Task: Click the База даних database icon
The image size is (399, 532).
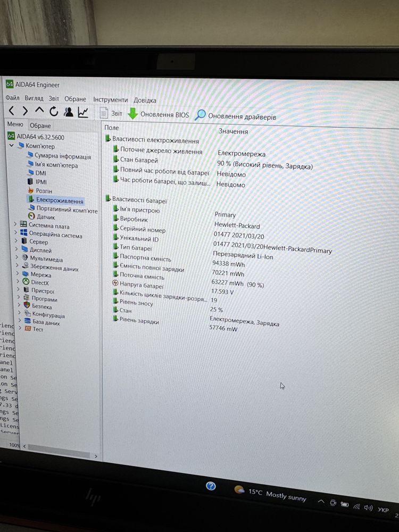Action: pos(28,321)
